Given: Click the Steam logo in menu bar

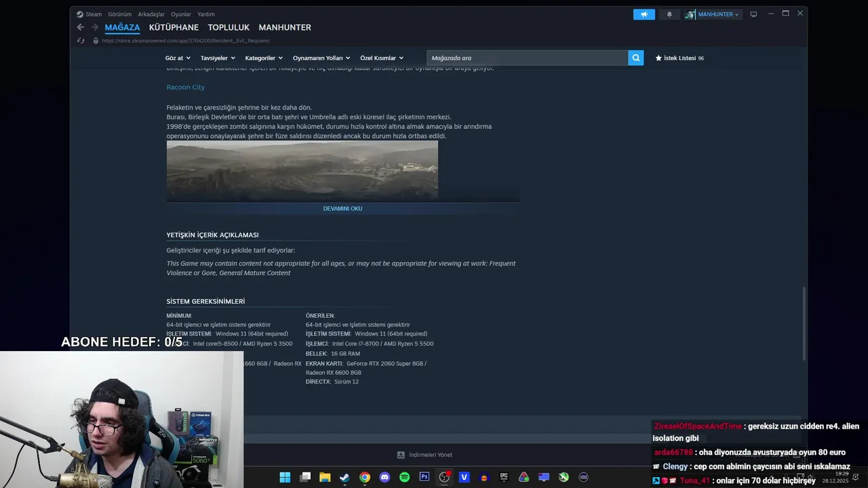Looking at the screenshot, I should click(x=80, y=14).
